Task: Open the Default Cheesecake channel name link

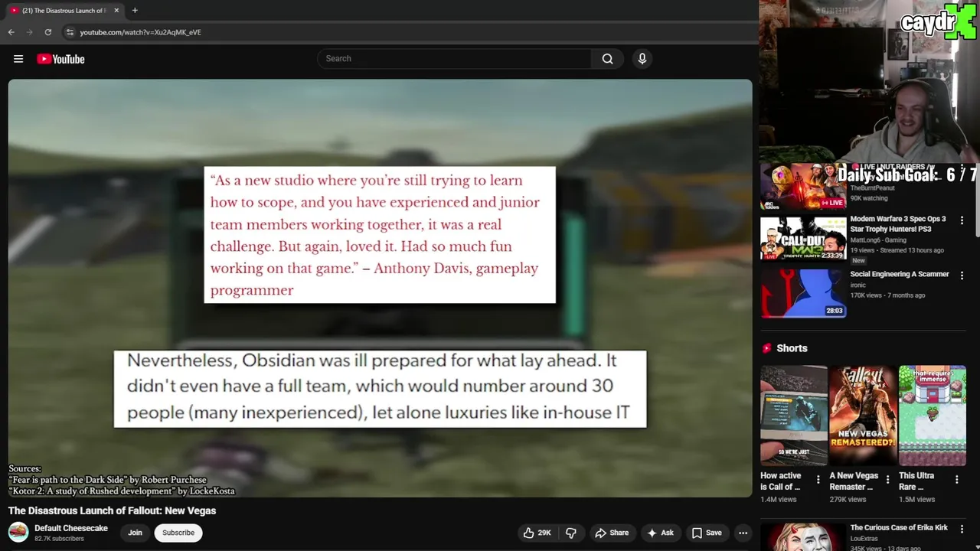Action: (71, 528)
